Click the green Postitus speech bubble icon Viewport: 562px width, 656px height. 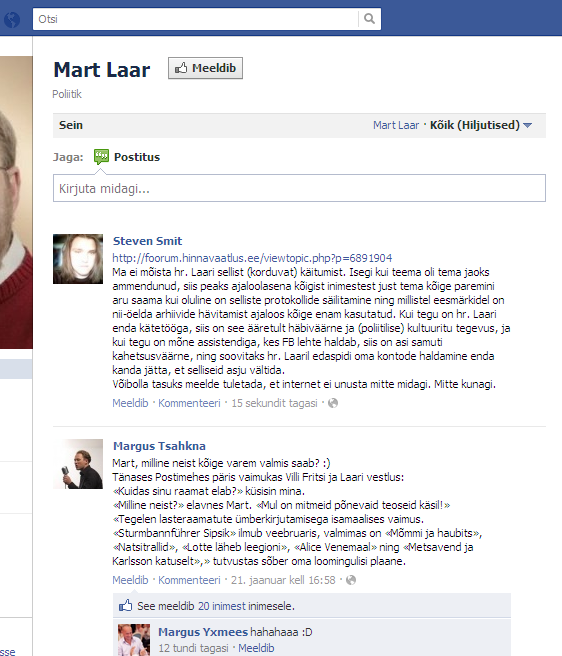[x=101, y=157]
